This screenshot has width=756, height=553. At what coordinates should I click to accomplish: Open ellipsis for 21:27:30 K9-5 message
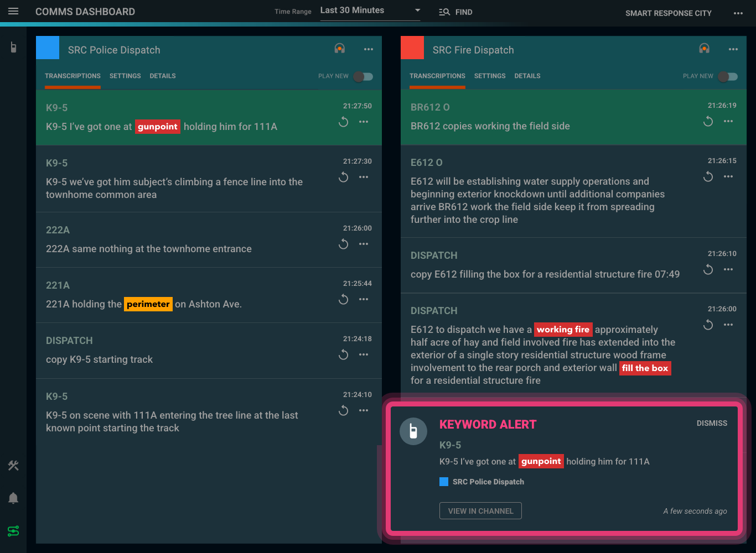(364, 177)
